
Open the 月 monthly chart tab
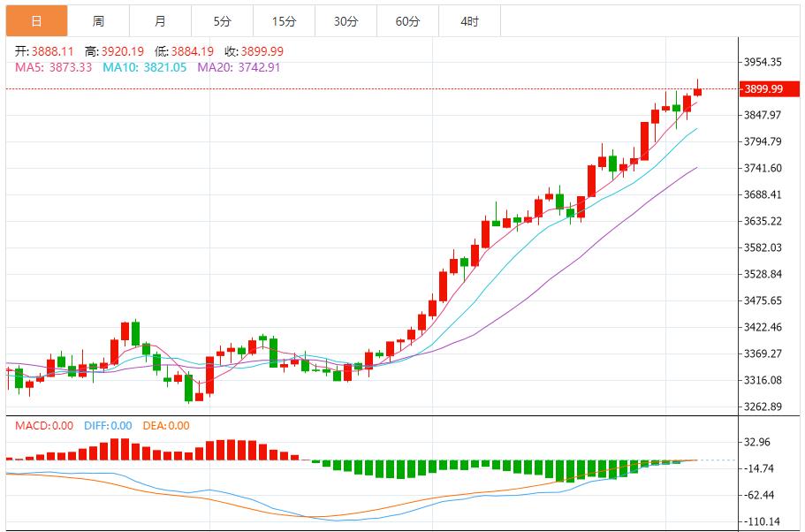click(x=160, y=21)
